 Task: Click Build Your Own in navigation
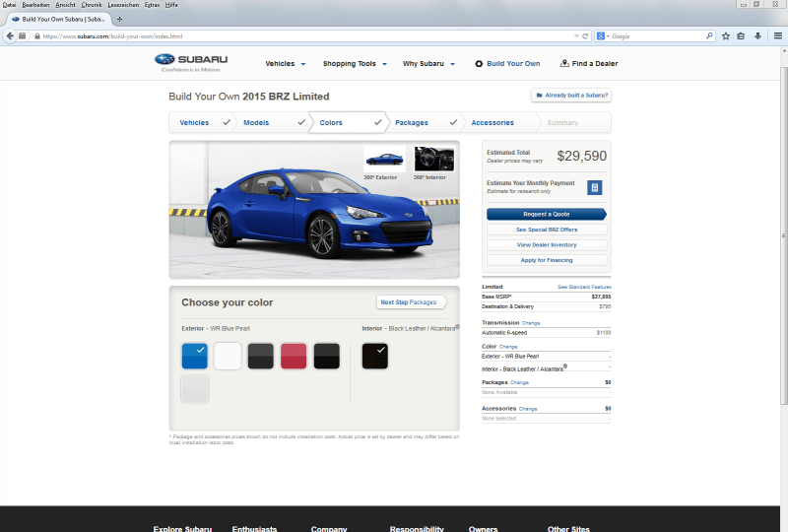coord(507,64)
